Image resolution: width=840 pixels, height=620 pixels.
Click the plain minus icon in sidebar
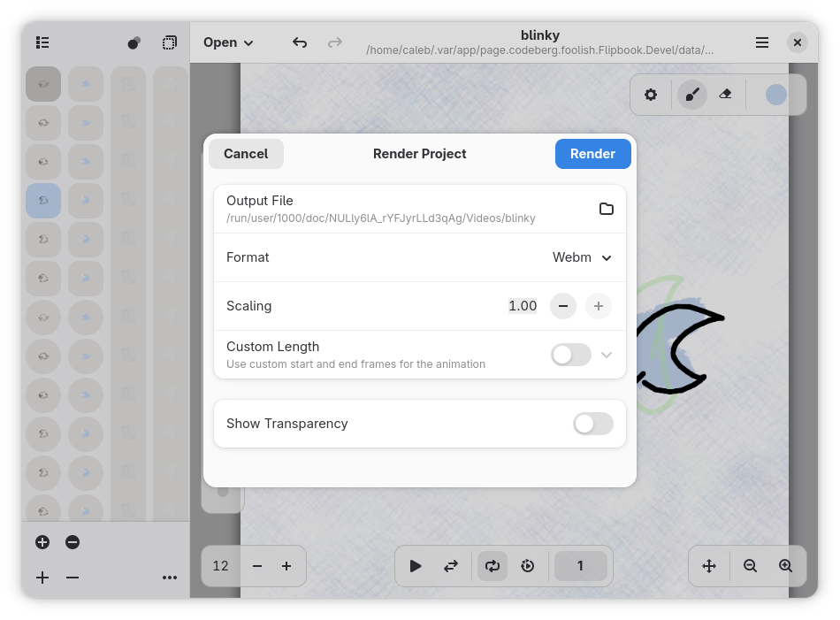[73, 578]
